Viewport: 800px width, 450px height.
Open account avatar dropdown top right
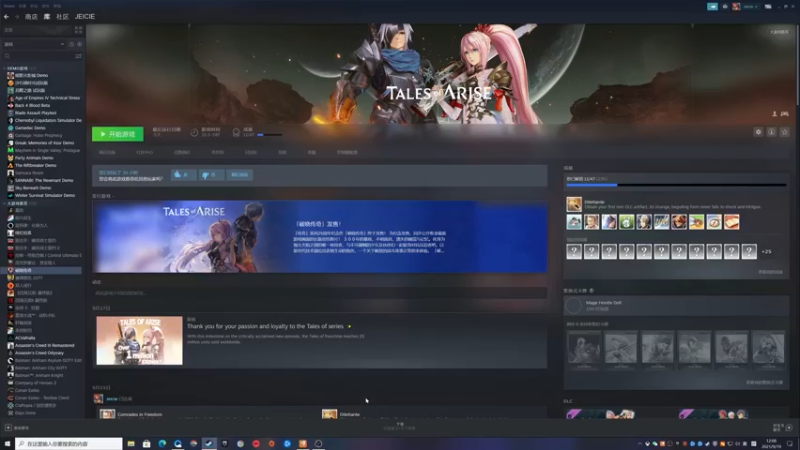[745, 7]
